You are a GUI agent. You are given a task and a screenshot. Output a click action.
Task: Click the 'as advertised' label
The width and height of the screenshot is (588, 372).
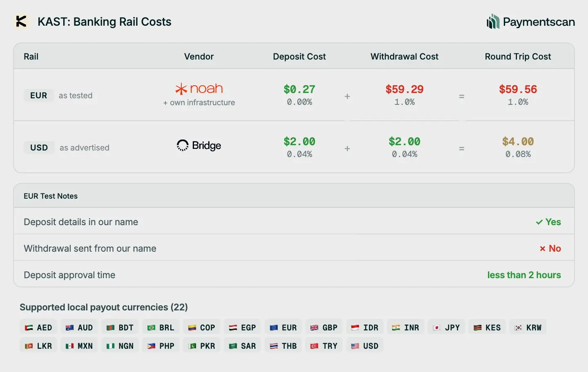pyautogui.click(x=85, y=148)
